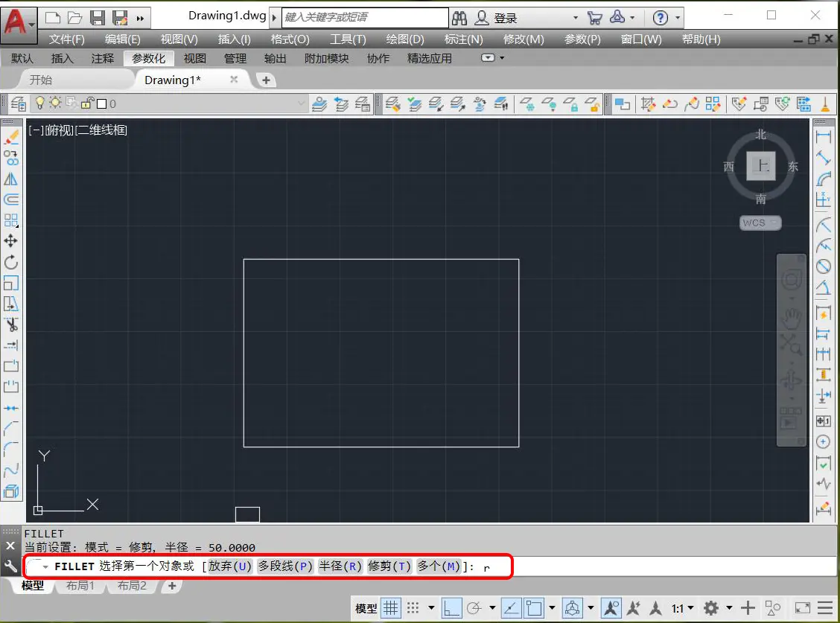Open the 修改(M) menu

524,39
